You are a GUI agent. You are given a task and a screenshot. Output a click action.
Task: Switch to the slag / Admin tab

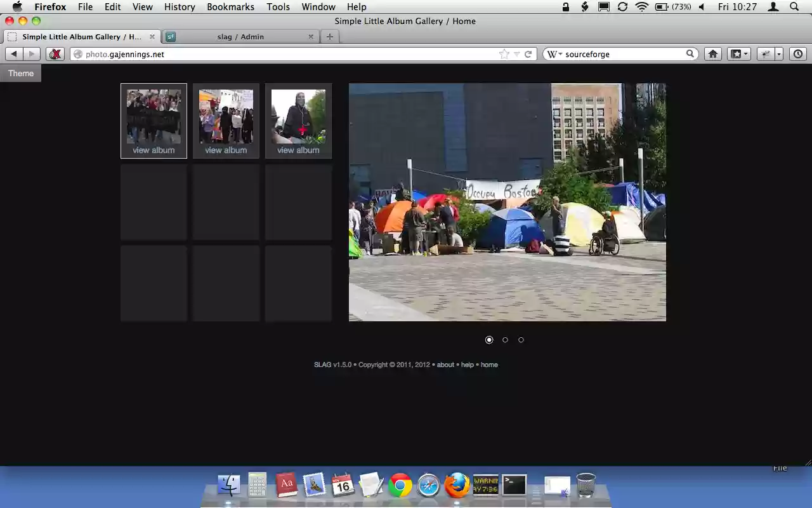240,37
